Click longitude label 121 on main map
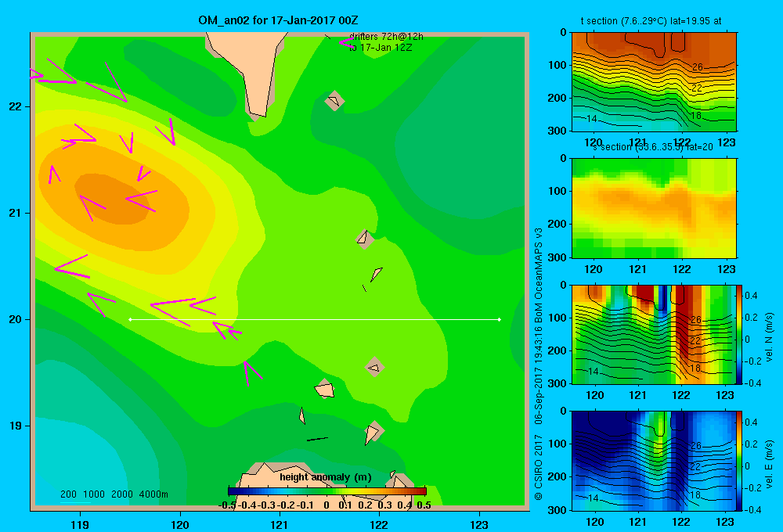783x532 pixels. click(x=280, y=524)
